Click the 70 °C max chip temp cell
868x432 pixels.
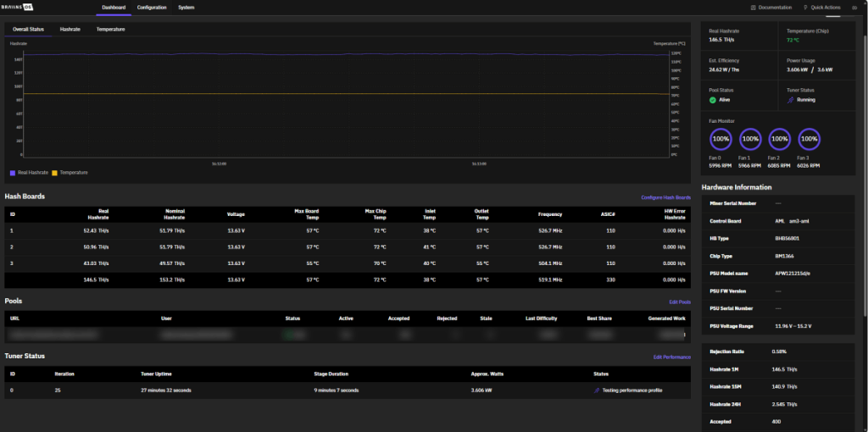click(x=380, y=263)
